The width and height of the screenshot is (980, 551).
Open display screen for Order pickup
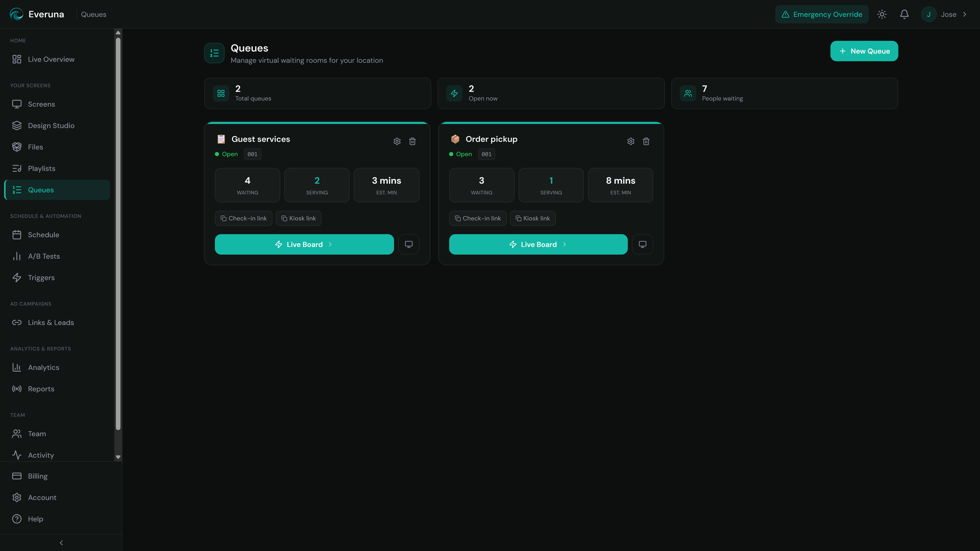pyautogui.click(x=643, y=244)
